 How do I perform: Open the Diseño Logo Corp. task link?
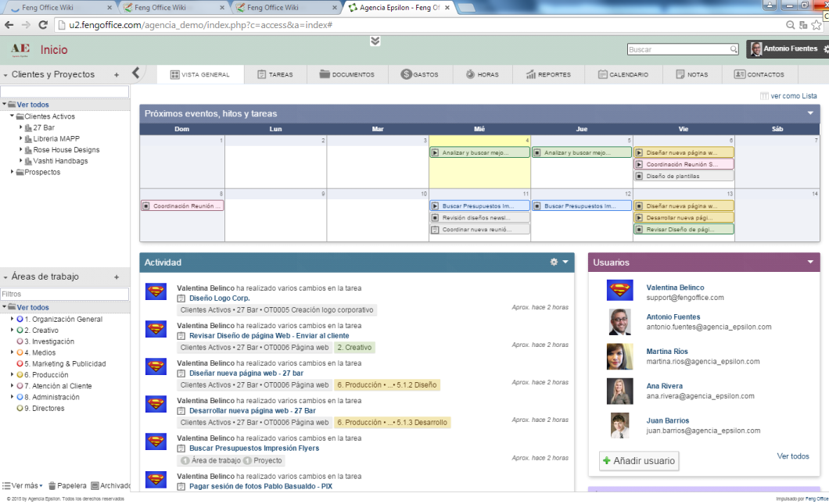[219, 298]
